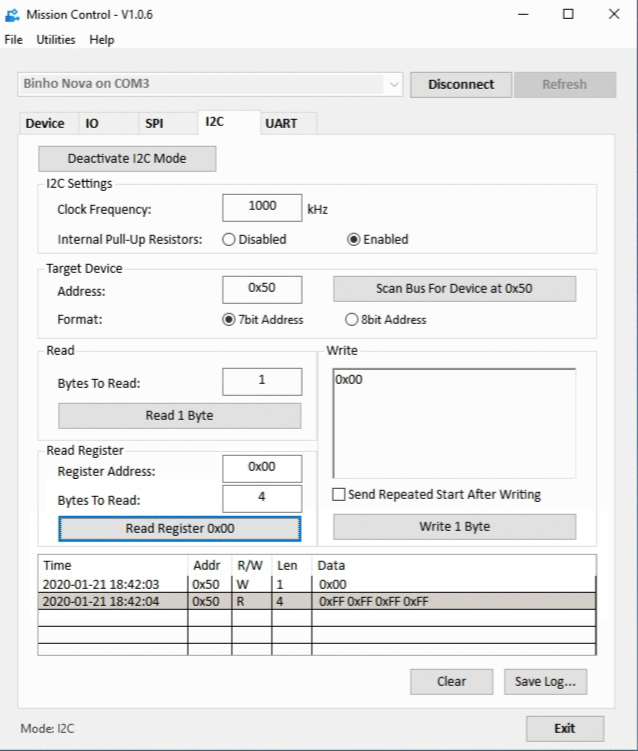638x751 pixels.
Task: Click the Clock Frequency input field
Action: (262, 207)
